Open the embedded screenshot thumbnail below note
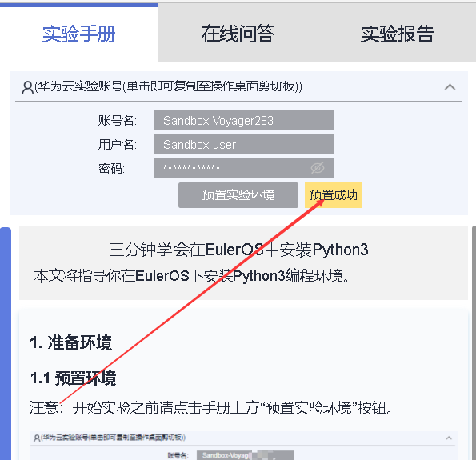This screenshot has height=460, width=476. point(244,446)
